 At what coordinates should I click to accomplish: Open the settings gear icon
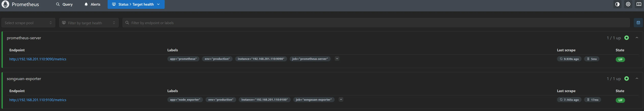pos(628,4)
